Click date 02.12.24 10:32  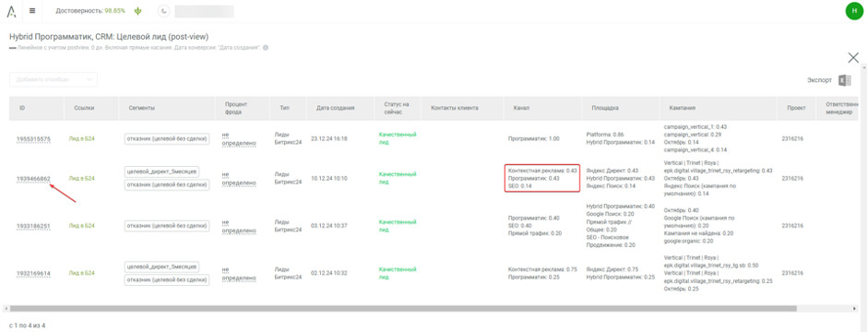(x=329, y=273)
